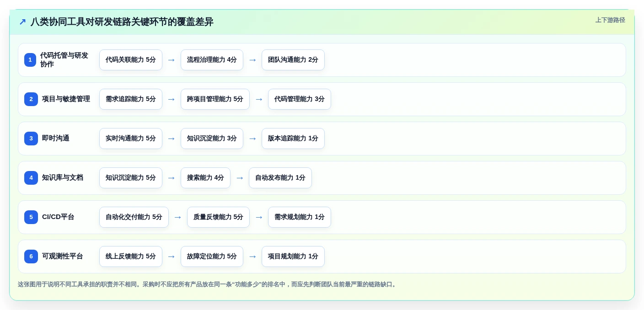The image size is (644, 310).
Task: Click the 代码托管与研发协作 row title
Action: tap(64, 60)
